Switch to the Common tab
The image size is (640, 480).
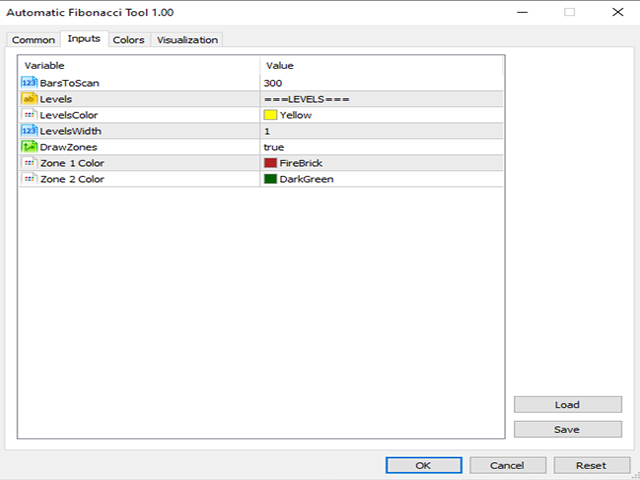(x=33, y=40)
